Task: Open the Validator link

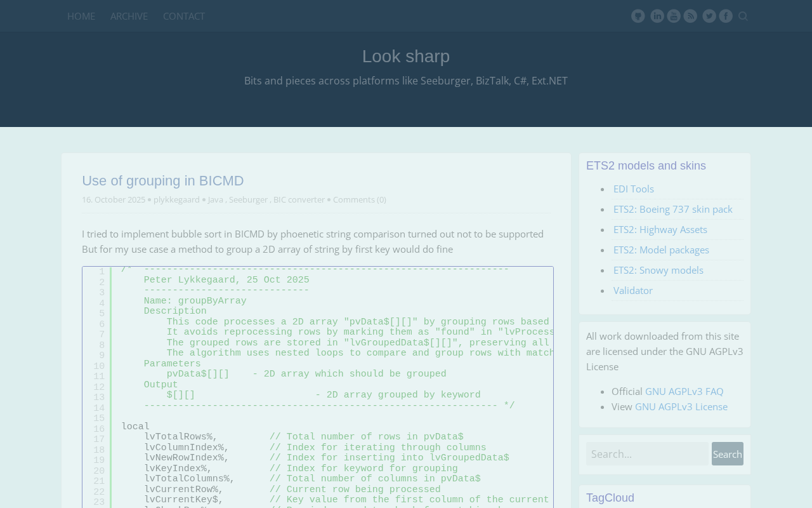Action: [633, 290]
